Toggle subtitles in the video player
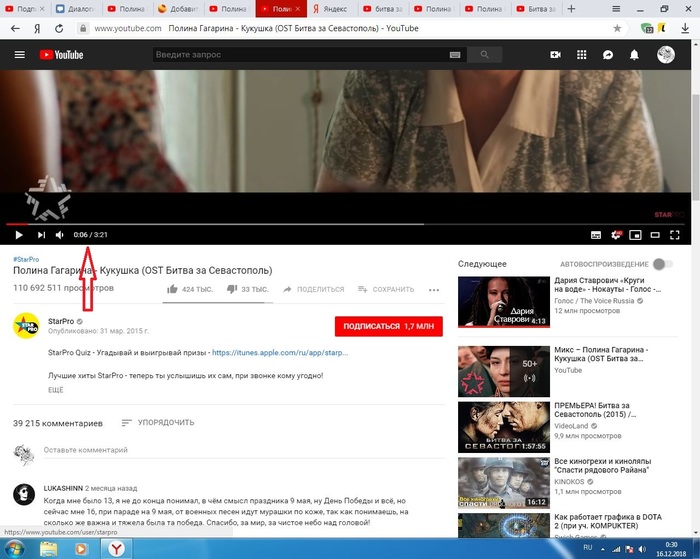The height and width of the screenshot is (559, 700). pyautogui.click(x=596, y=235)
